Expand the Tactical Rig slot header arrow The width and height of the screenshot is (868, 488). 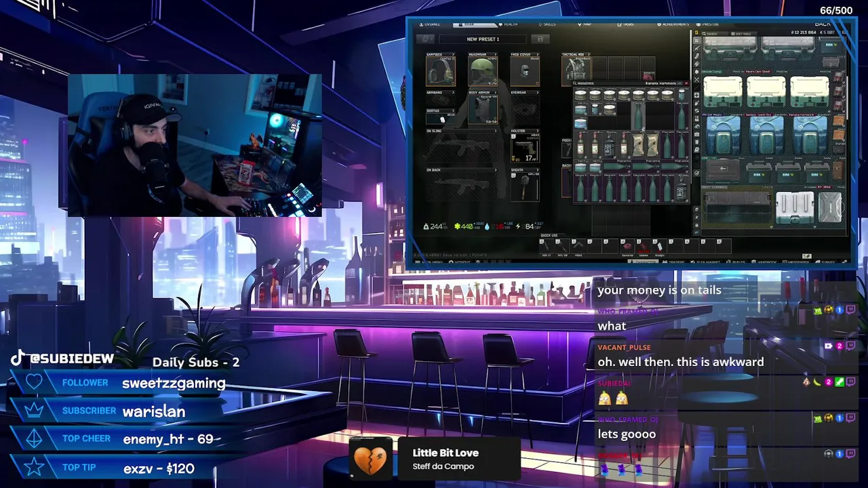click(x=589, y=54)
